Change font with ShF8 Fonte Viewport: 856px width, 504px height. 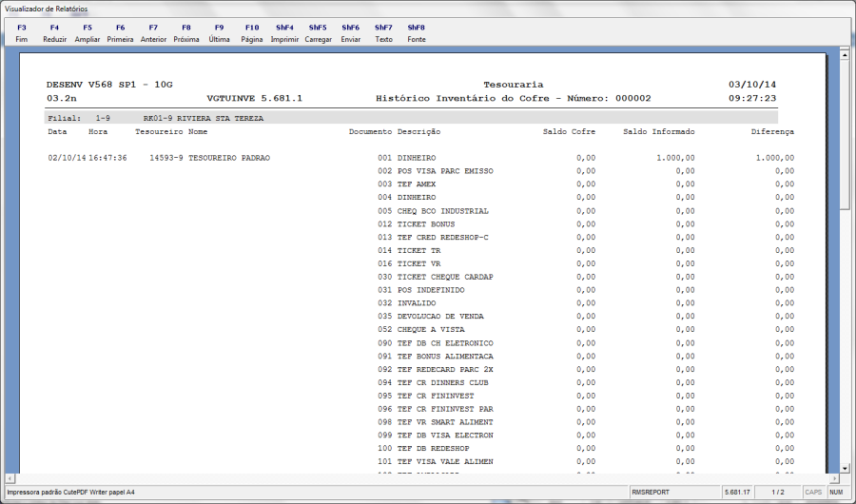[416, 33]
